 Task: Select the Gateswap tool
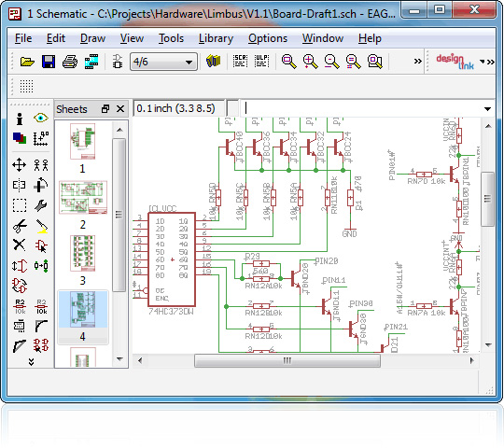[20, 286]
